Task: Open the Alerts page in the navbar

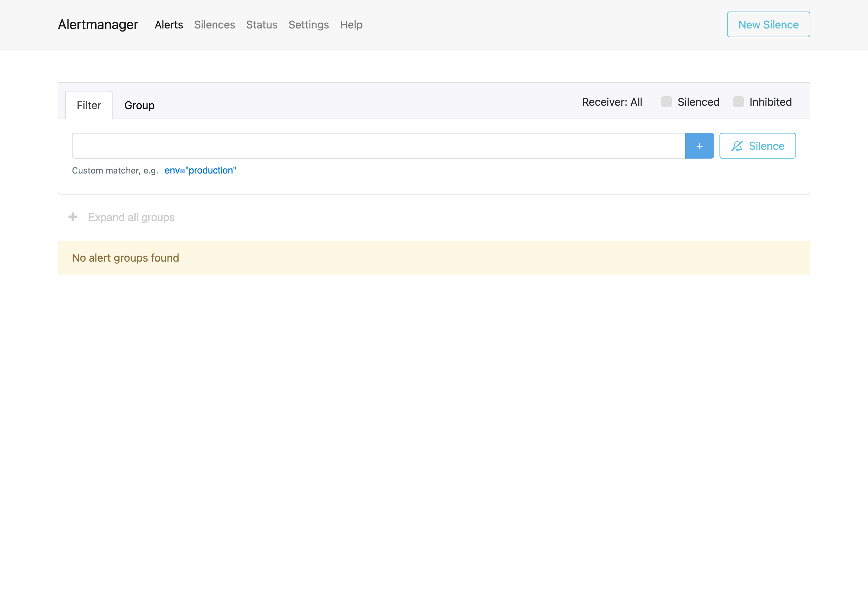Action: (x=169, y=24)
